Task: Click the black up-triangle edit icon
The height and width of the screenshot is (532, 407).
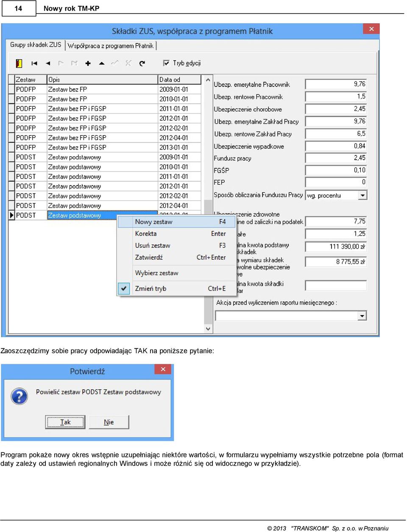Action: 102,63
